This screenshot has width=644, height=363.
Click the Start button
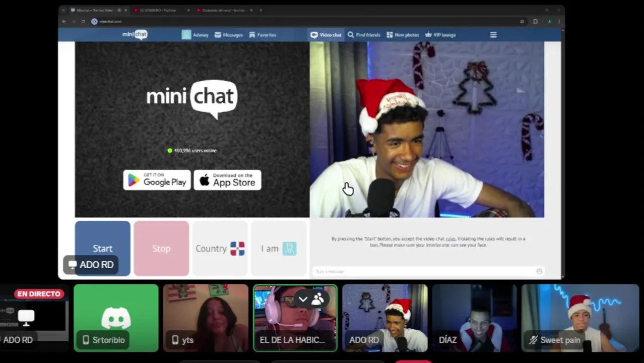click(102, 248)
